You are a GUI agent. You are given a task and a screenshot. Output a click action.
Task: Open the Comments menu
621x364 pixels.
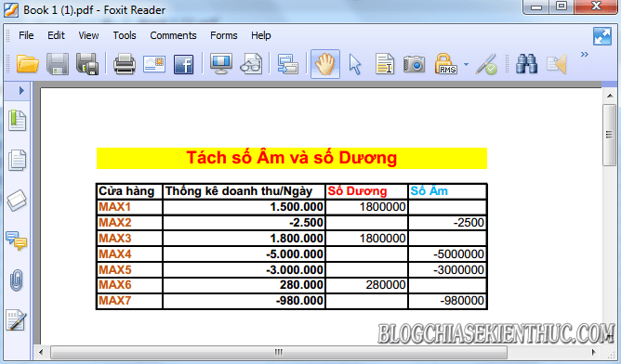coord(173,35)
